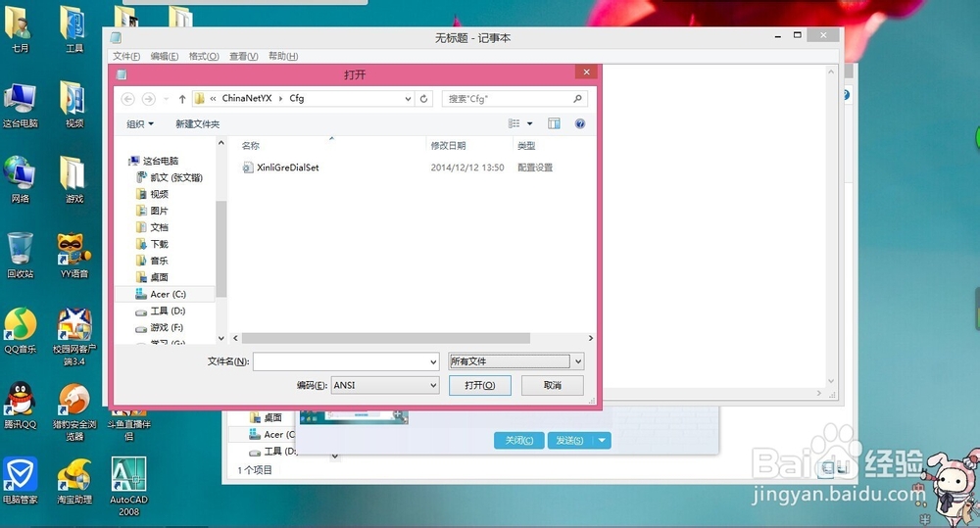
Task: Select 工具 (D:) drive in navigation tree
Action: click(x=161, y=311)
